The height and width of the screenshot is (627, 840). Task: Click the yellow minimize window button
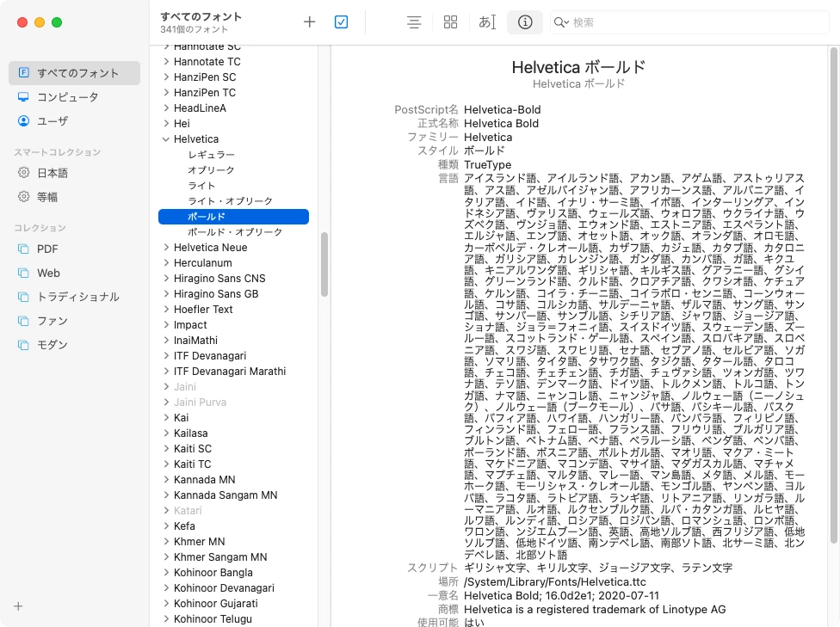40,22
